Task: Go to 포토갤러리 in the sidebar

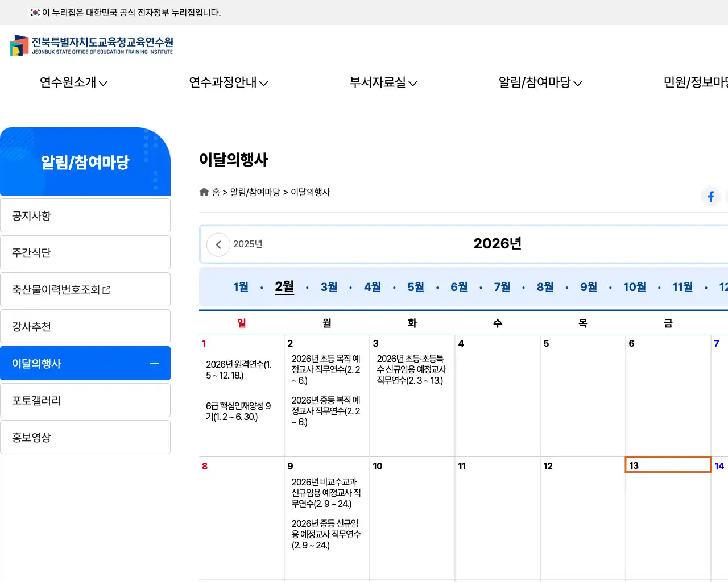Action: click(x=85, y=400)
